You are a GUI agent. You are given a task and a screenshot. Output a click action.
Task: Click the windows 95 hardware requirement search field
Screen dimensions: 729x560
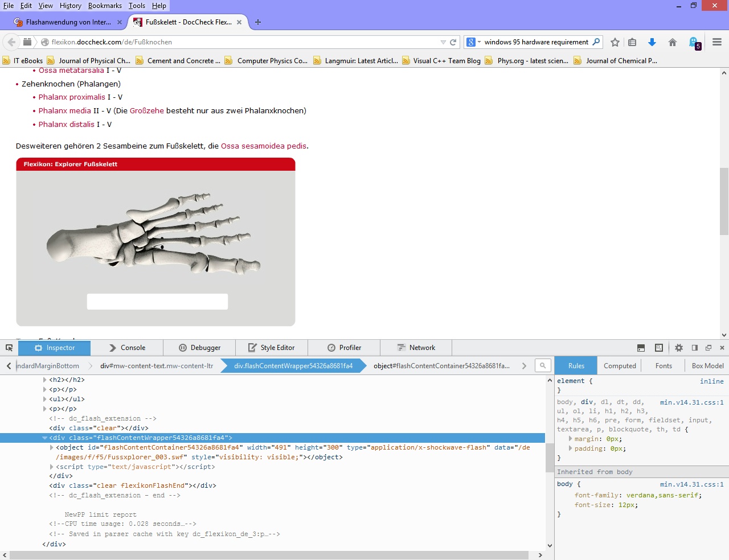coord(536,42)
